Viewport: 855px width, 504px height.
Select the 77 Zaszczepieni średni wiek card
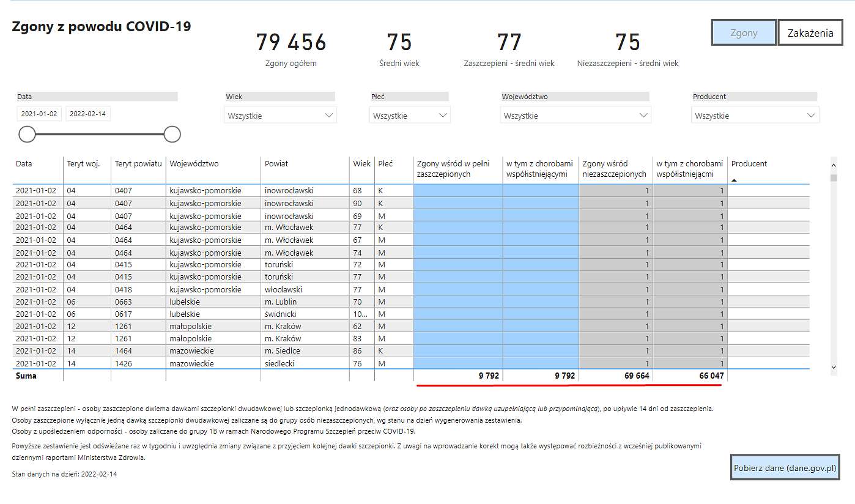coord(509,49)
